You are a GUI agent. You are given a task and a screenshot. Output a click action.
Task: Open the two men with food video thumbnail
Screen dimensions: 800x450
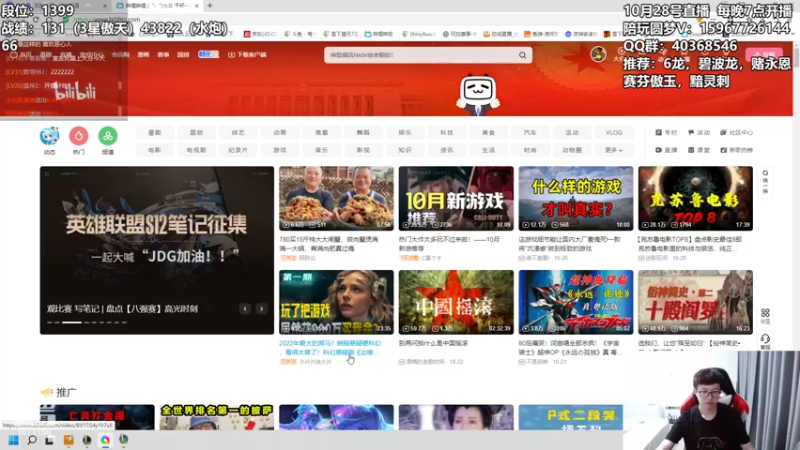tap(336, 198)
